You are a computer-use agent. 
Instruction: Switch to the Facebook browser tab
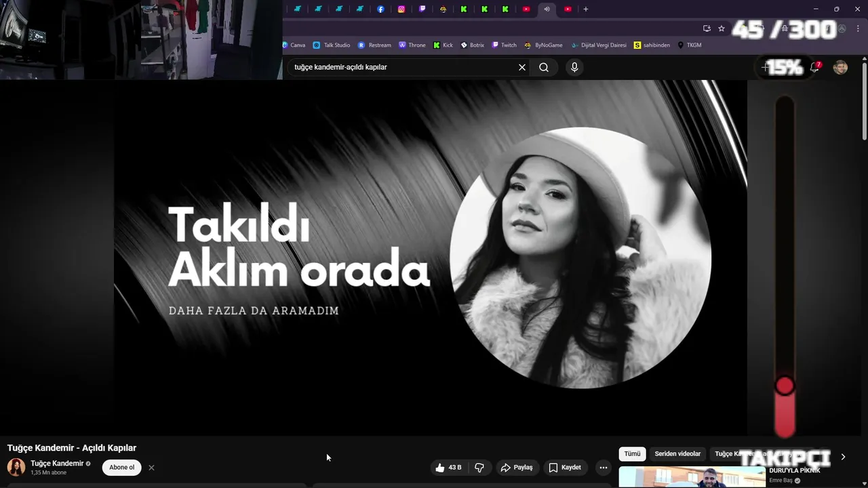tap(380, 9)
